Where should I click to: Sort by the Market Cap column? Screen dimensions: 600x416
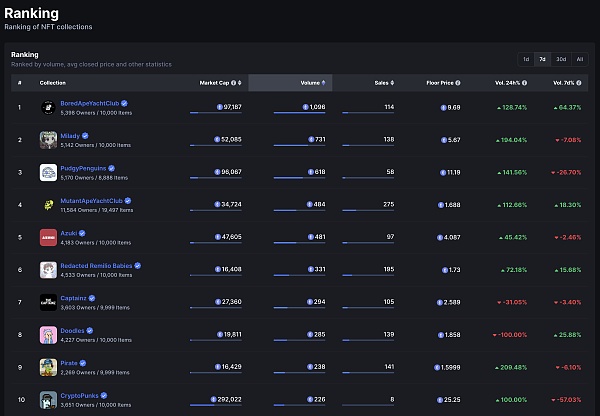(220, 83)
